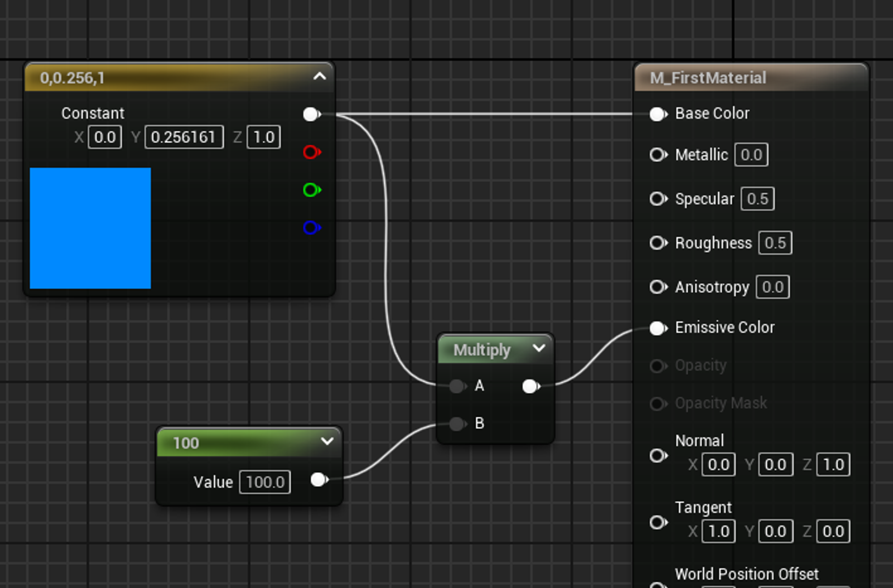Click the Value node's output pin
This screenshot has height=588, width=893.
click(x=319, y=480)
